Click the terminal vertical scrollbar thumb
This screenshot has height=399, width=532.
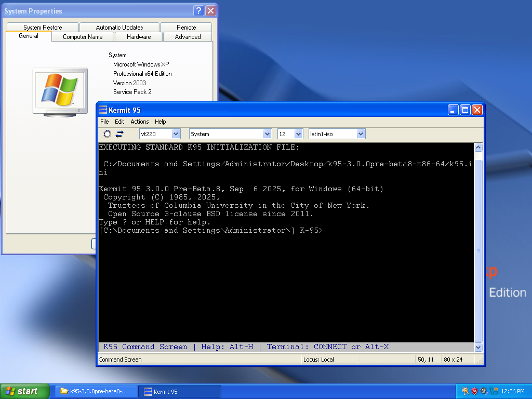[478, 251]
